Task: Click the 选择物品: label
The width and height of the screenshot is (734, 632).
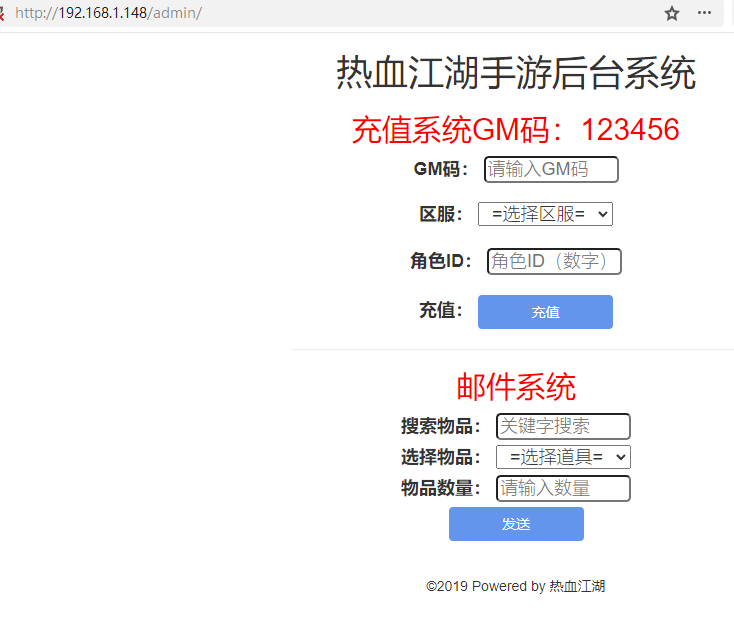Action: (440, 457)
